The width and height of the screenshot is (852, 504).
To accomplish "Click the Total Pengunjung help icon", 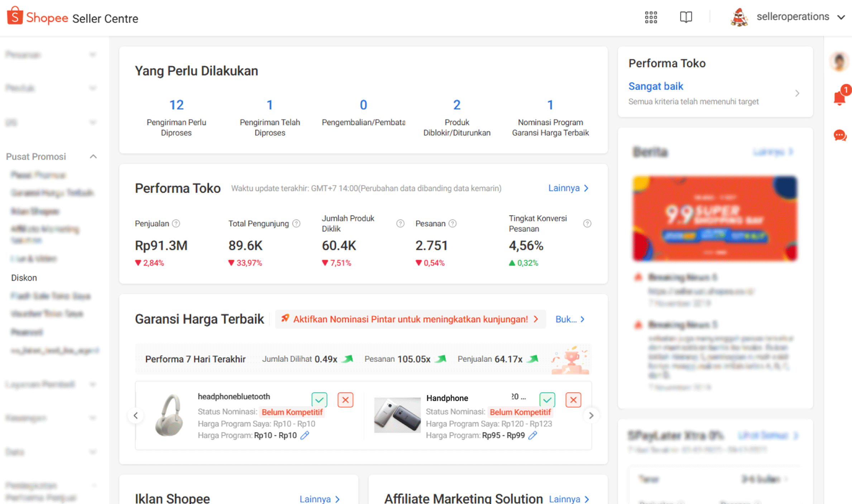I will (x=296, y=224).
